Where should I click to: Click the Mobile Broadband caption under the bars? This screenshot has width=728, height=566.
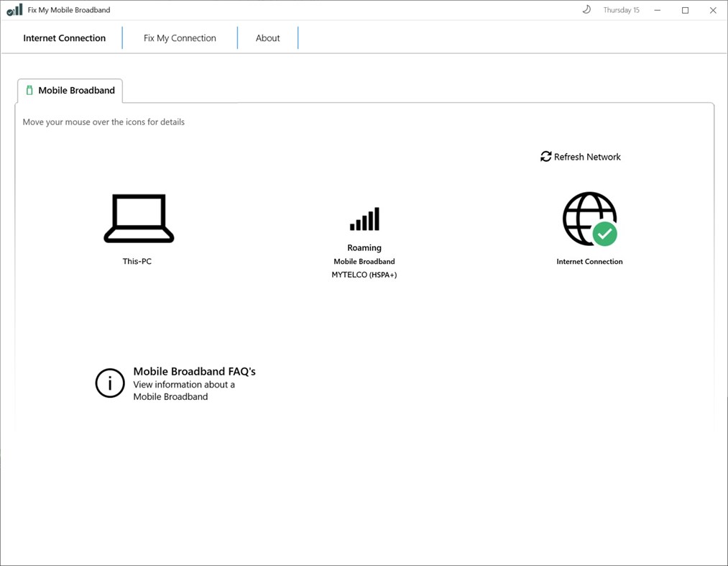pyautogui.click(x=364, y=261)
